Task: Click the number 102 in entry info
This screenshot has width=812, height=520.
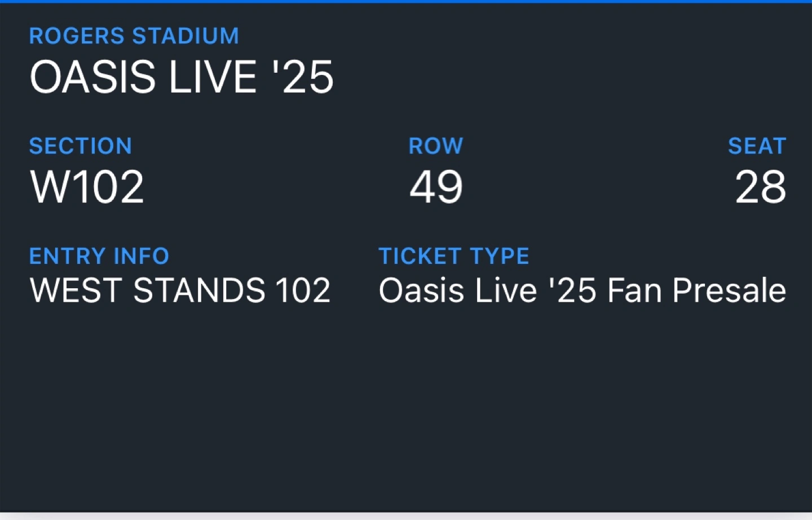Action: (303, 290)
